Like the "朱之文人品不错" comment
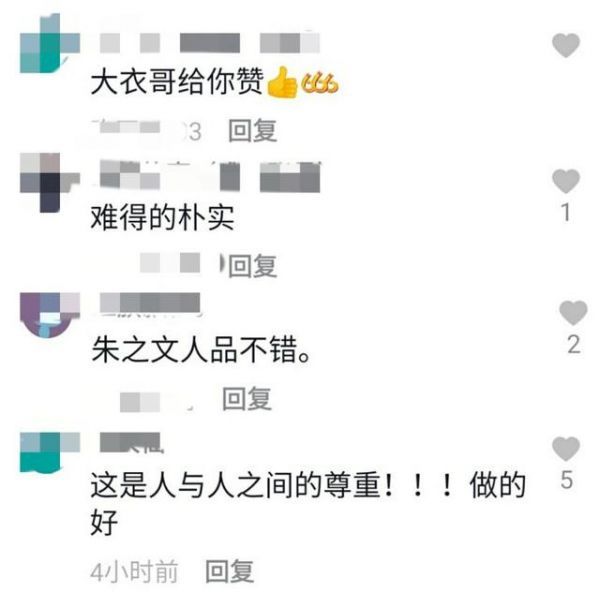The width and height of the screenshot is (600, 592). pos(573,313)
